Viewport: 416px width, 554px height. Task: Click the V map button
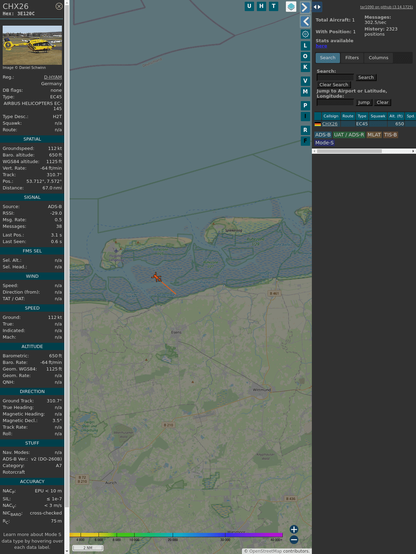(305, 81)
